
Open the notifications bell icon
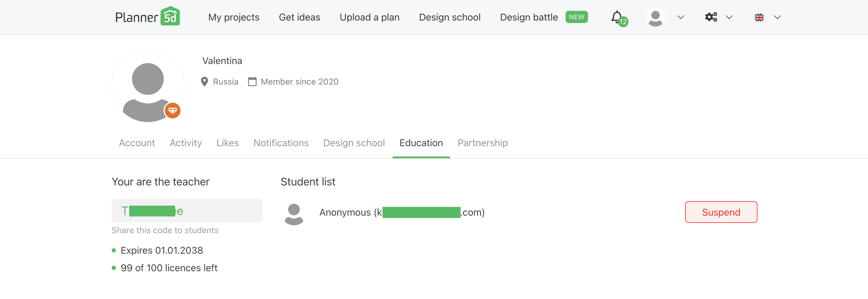(617, 17)
